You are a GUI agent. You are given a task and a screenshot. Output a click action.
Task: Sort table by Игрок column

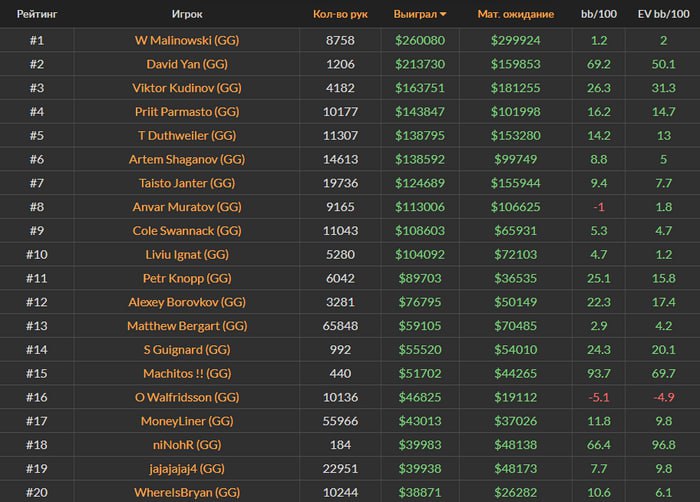point(187,14)
